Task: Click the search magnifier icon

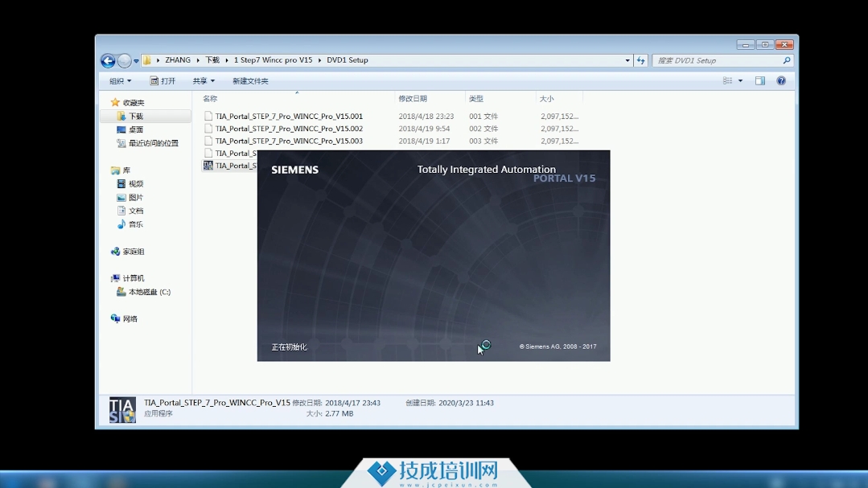Action: point(787,60)
